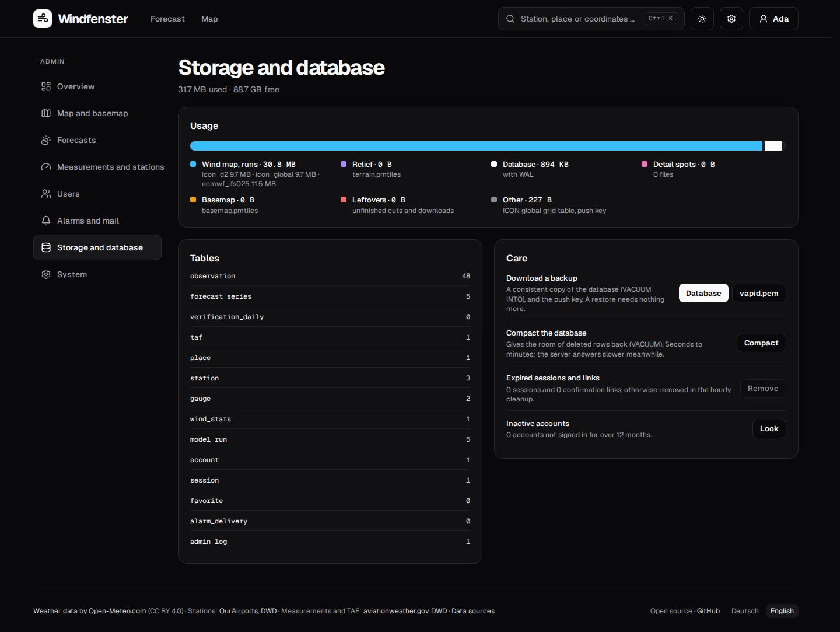Click the alarm_delivery table row
The height and width of the screenshot is (632, 840).
click(x=330, y=521)
